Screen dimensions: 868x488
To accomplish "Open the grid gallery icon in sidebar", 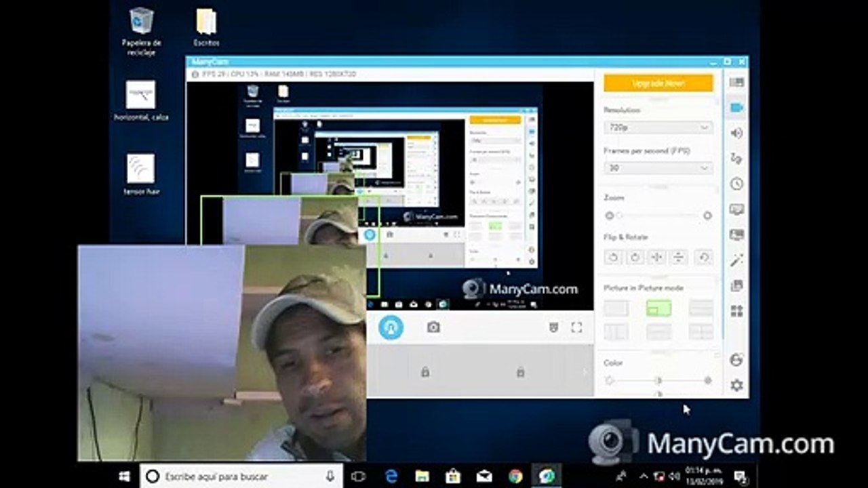I will pyautogui.click(x=736, y=311).
